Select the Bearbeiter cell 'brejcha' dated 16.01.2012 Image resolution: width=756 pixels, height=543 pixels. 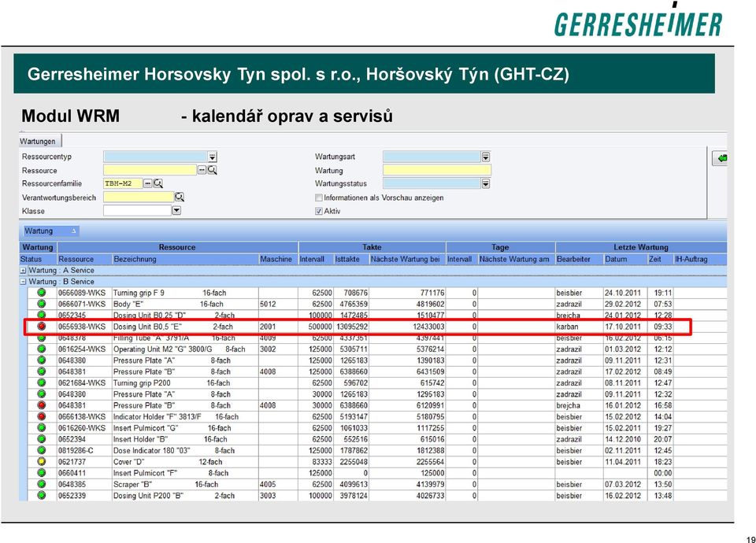point(579,406)
